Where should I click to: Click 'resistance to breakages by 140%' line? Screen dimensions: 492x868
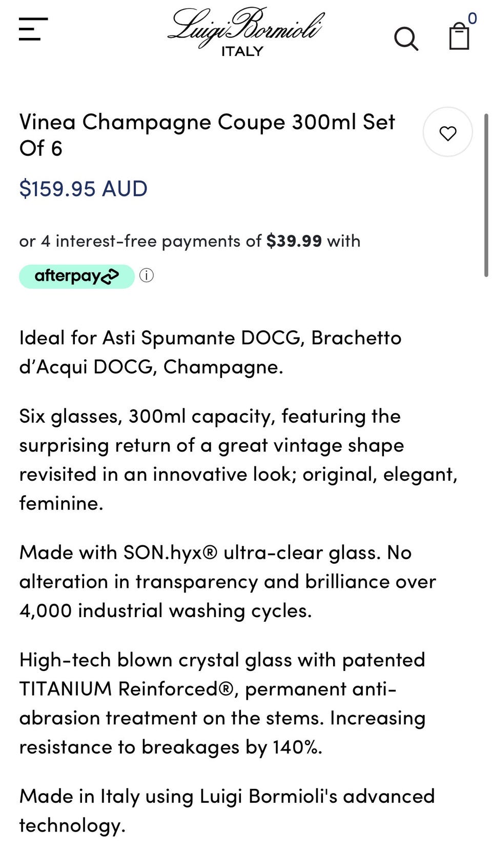tap(171, 747)
